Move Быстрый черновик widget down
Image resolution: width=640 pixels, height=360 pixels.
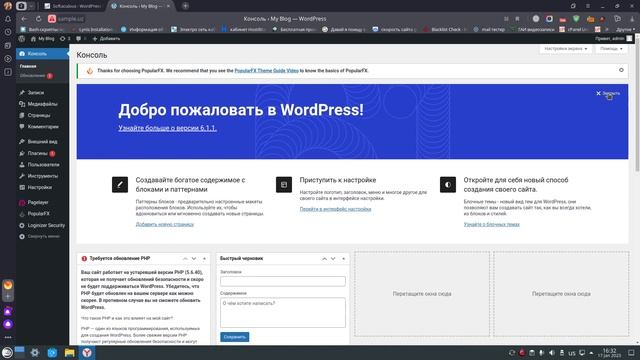333,259
